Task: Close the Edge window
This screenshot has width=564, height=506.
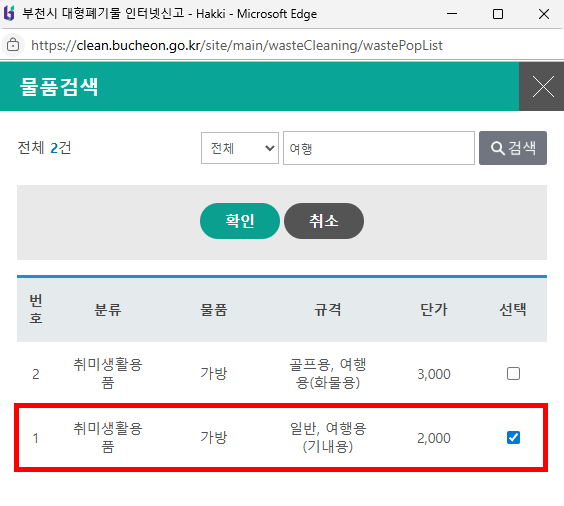Action: [x=544, y=14]
